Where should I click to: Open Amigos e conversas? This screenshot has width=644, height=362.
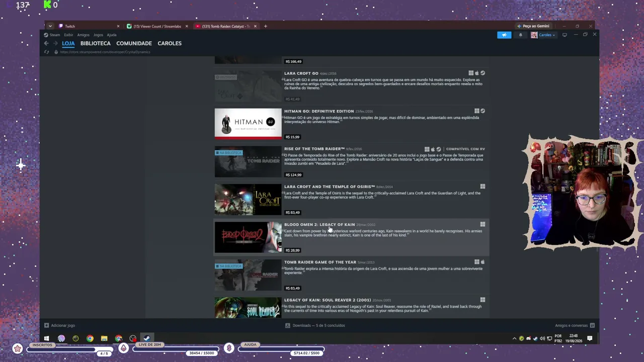pos(572,325)
